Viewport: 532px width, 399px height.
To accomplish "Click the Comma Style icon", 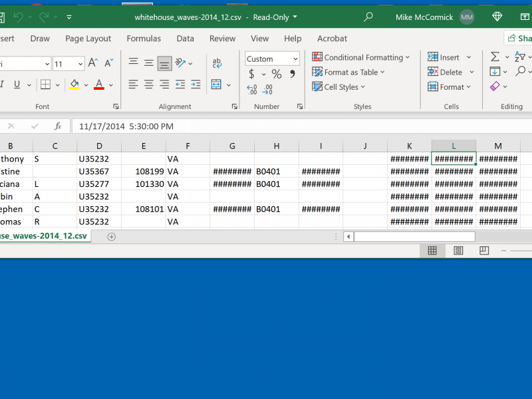I will pyautogui.click(x=292, y=74).
